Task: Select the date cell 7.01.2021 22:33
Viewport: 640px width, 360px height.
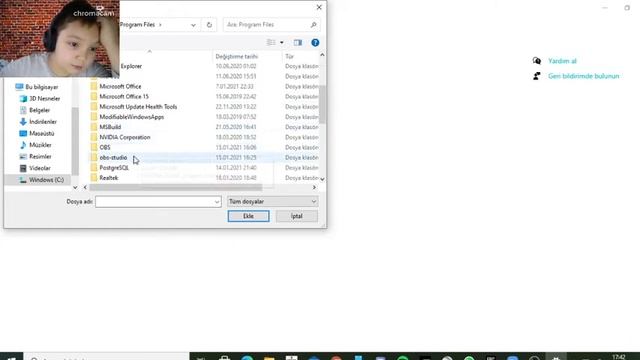Action: (235, 86)
